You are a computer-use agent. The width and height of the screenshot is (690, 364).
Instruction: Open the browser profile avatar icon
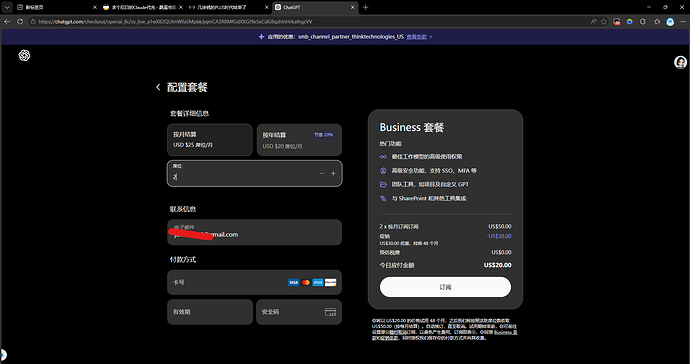[x=670, y=22]
